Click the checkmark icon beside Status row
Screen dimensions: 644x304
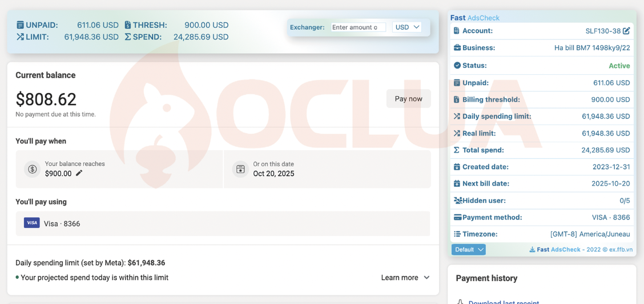pyautogui.click(x=457, y=65)
